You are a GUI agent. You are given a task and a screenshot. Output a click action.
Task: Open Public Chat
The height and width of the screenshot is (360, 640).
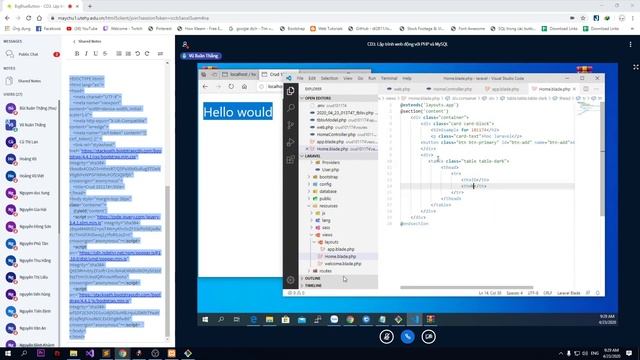31,54
